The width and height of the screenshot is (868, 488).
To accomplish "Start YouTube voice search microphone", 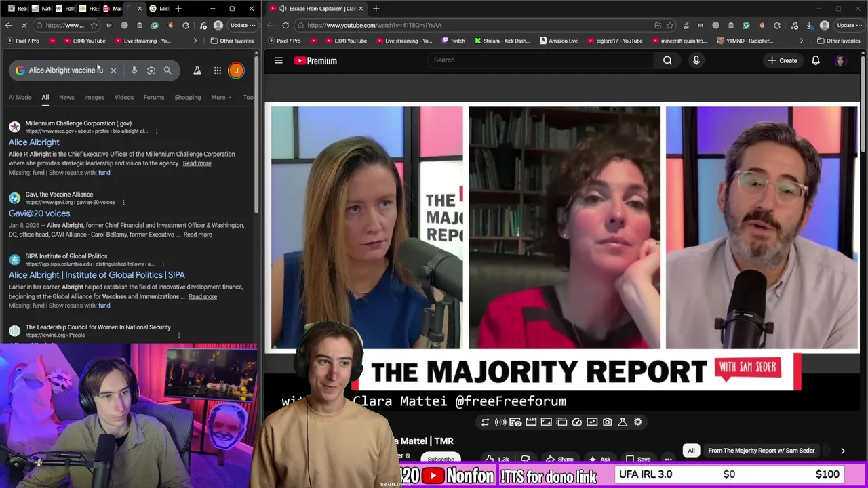I will tap(696, 60).
